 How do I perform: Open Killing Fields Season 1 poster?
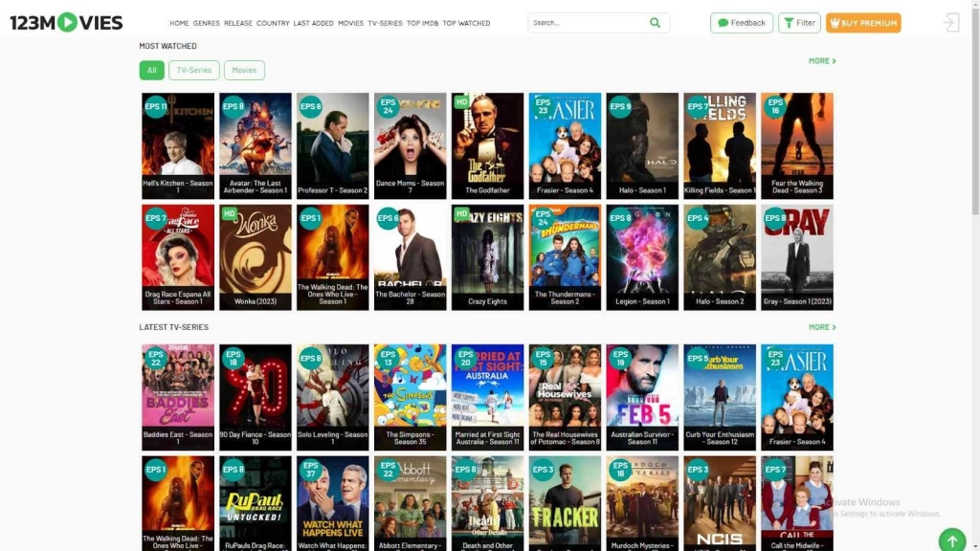[x=720, y=145]
